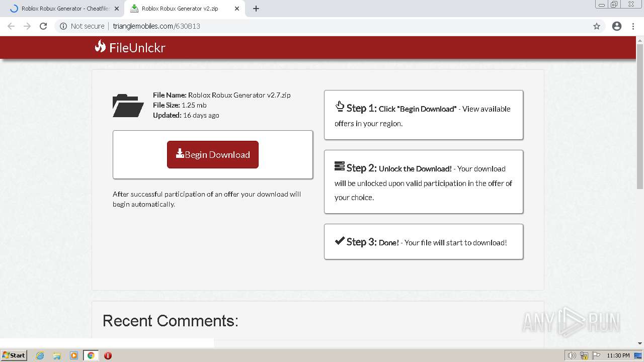644x362 pixels.
Task: Click the FileUnlckr flame logo
Action: tap(100, 46)
